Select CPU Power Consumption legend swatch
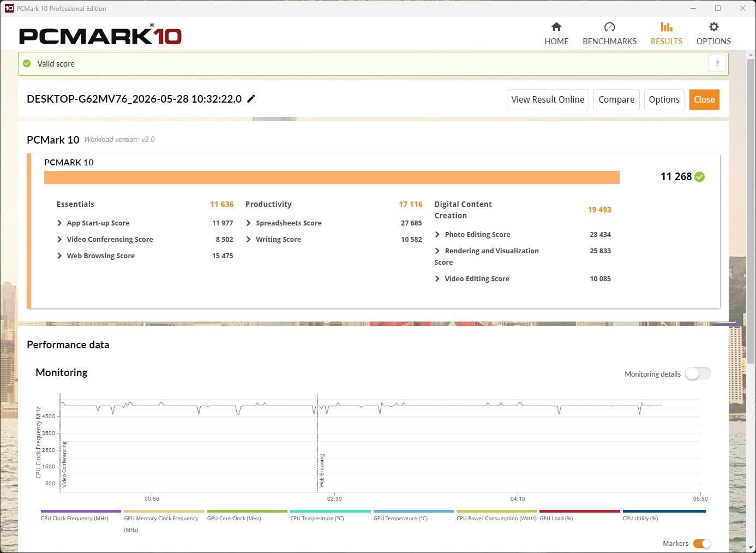The height and width of the screenshot is (553, 756). point(496,512)
